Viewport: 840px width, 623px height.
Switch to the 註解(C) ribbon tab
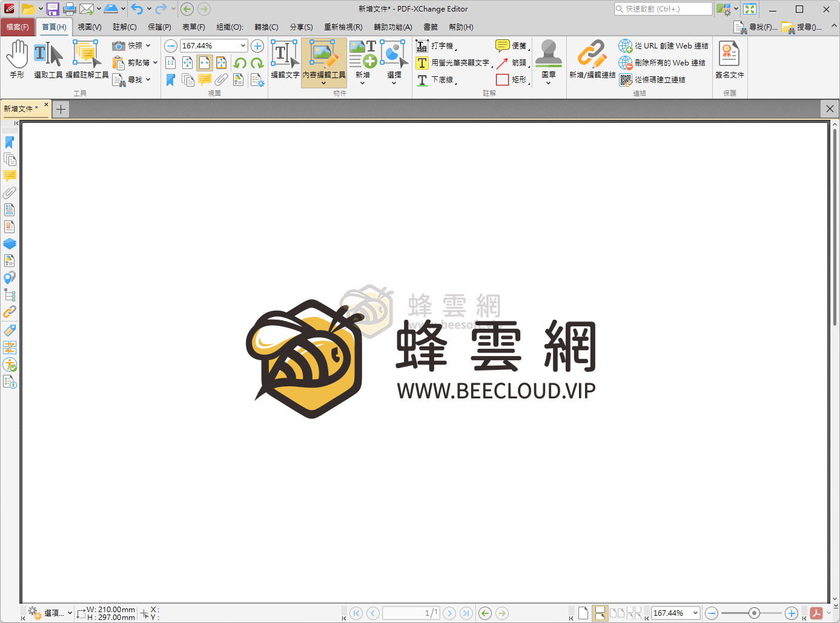(x=125, y=27)
